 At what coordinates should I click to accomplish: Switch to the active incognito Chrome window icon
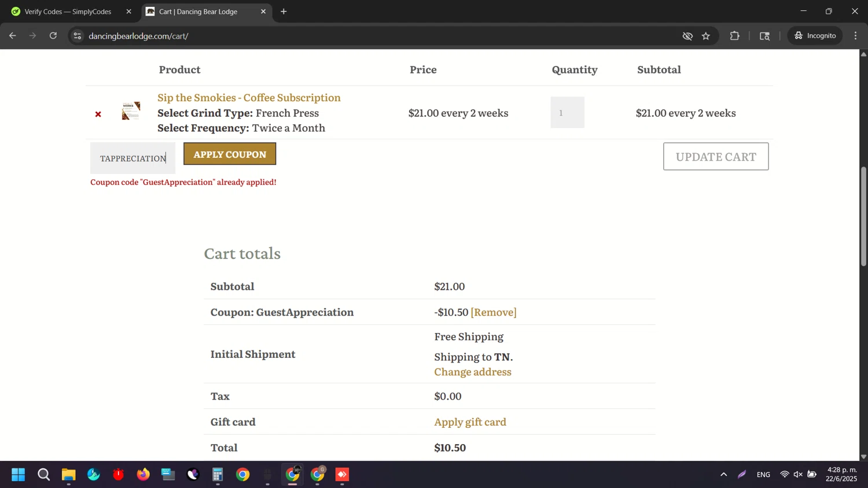coord(293,475)
